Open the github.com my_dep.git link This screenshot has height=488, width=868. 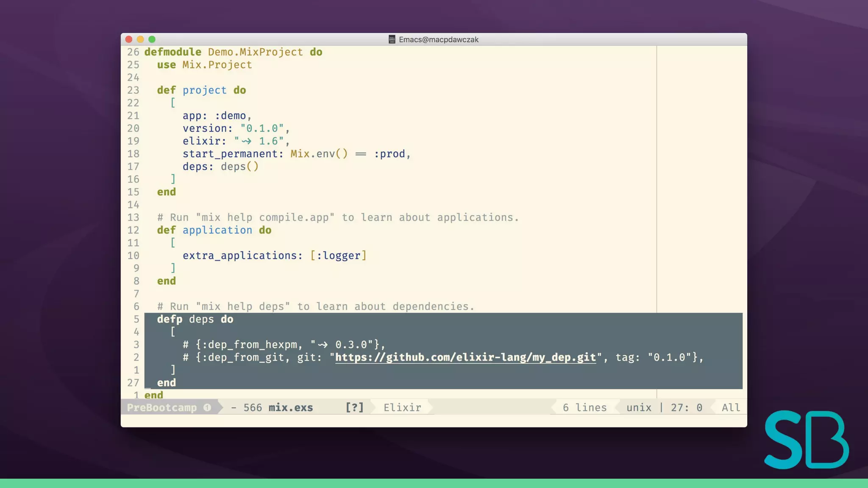click(465, 357)
